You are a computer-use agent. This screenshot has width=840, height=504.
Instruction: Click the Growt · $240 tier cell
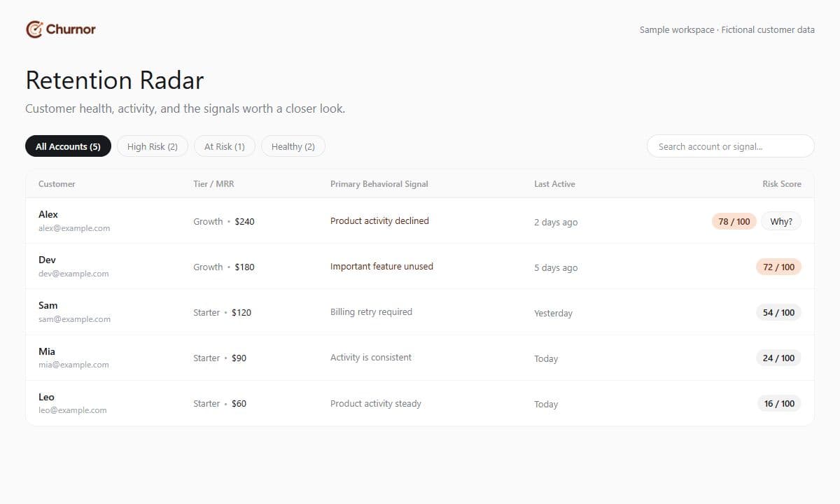coord(224,221)
